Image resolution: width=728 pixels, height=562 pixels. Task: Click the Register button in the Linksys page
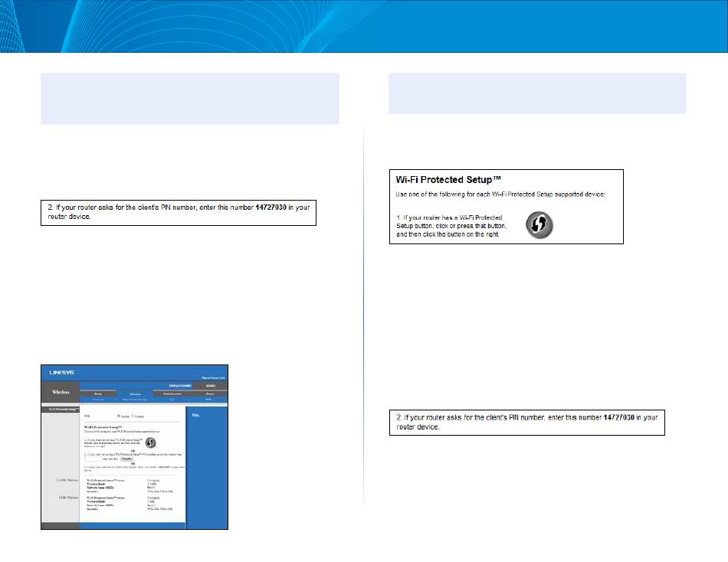[126, 459]
